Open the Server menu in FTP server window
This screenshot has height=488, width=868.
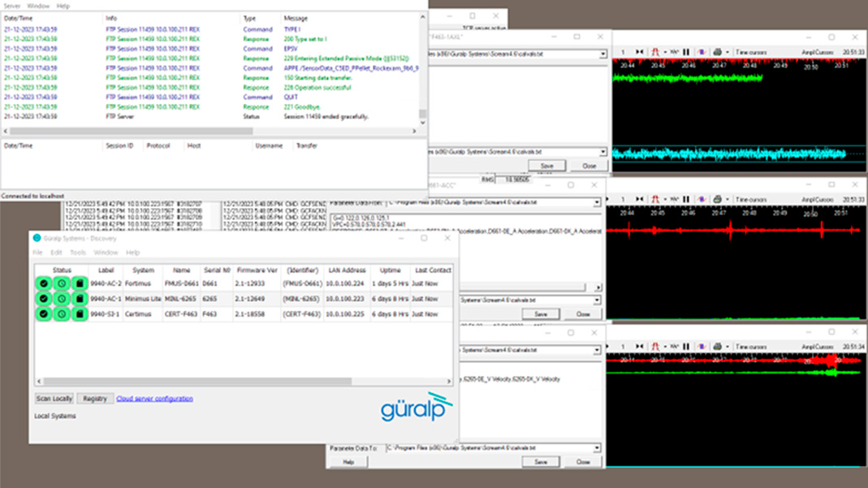[12, 6]
